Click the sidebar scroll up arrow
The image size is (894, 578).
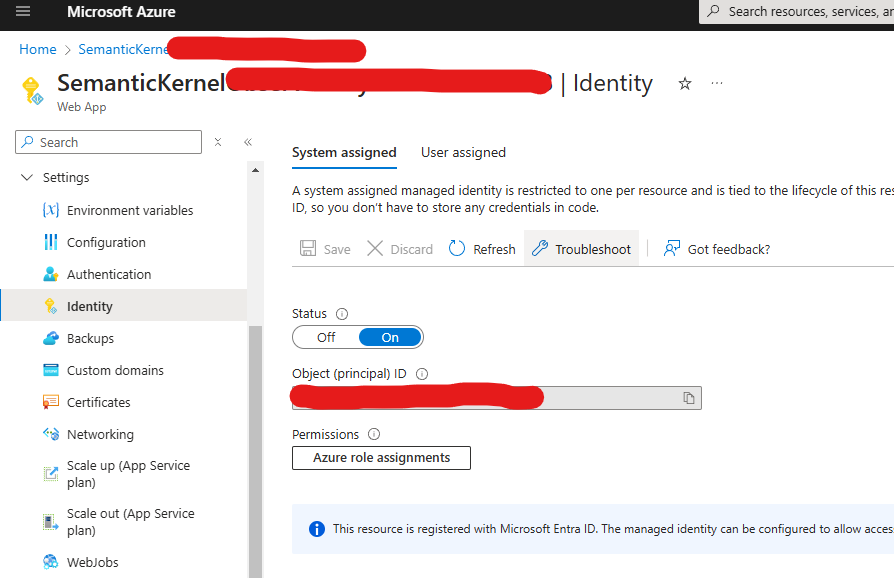point(255,170)
